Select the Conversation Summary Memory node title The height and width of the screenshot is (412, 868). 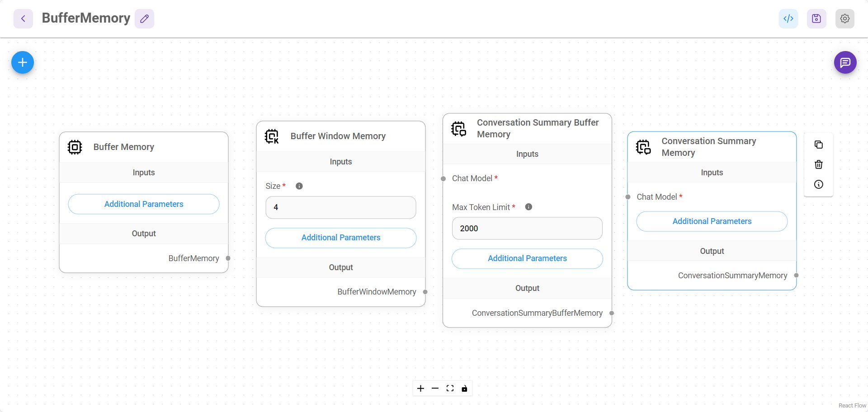709,147
